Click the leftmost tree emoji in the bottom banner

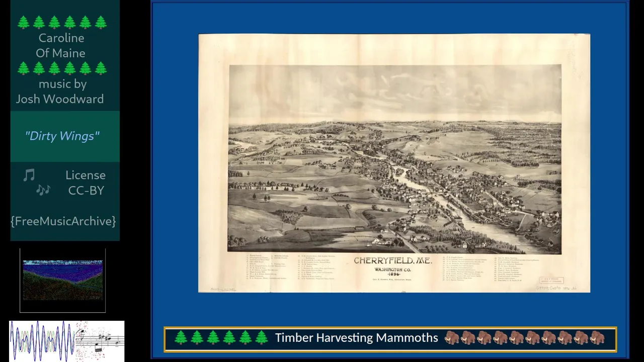181,337
